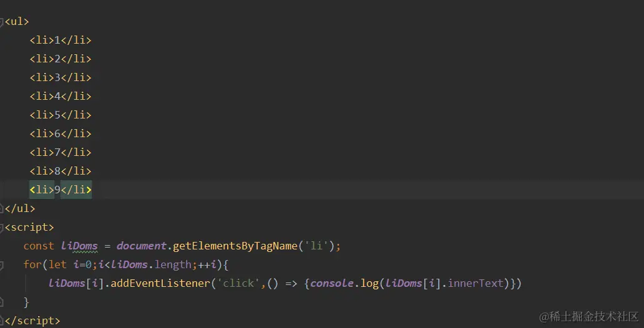This screenshot has height=328, width=644.
Task: Click the arrow => operator
Action: 291,284
